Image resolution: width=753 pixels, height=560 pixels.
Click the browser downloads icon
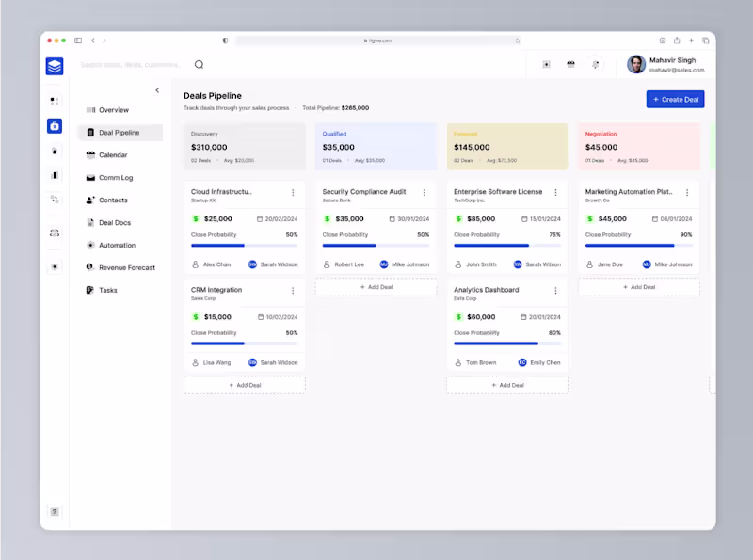click(x=663, y=40)
